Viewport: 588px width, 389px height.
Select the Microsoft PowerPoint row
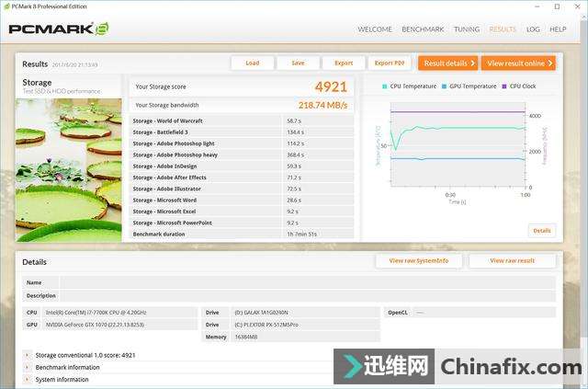coord(242,223)
